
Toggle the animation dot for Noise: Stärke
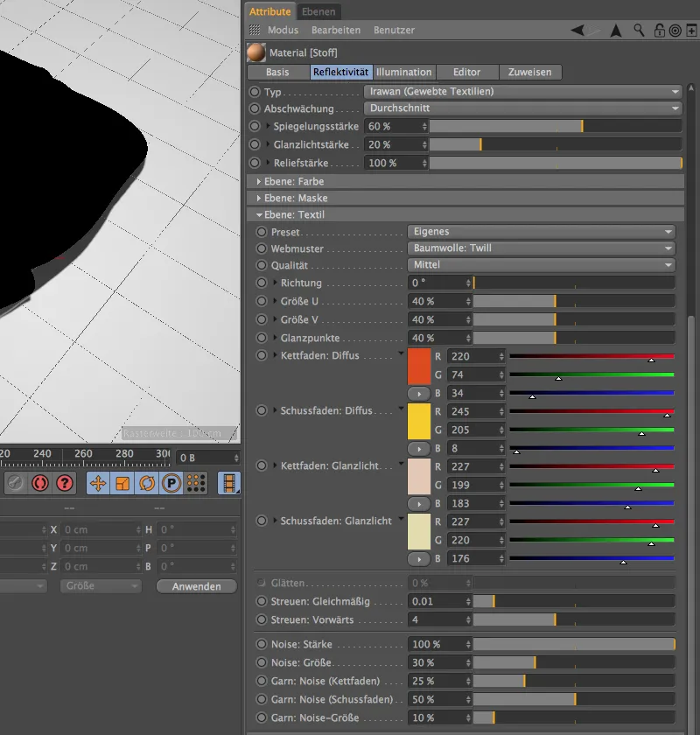coord(261,644)
